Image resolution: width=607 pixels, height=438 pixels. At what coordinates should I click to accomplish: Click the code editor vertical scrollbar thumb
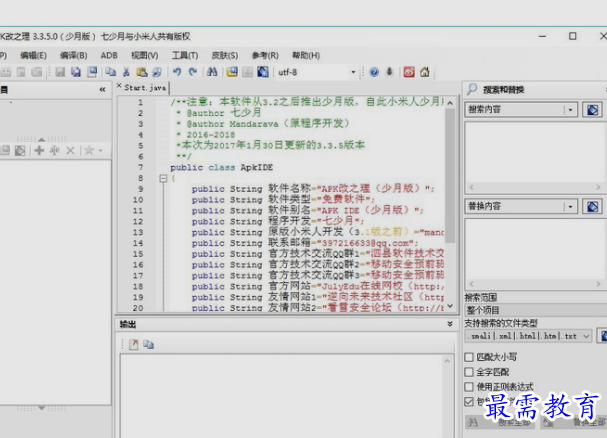click(x=450, y=175)
